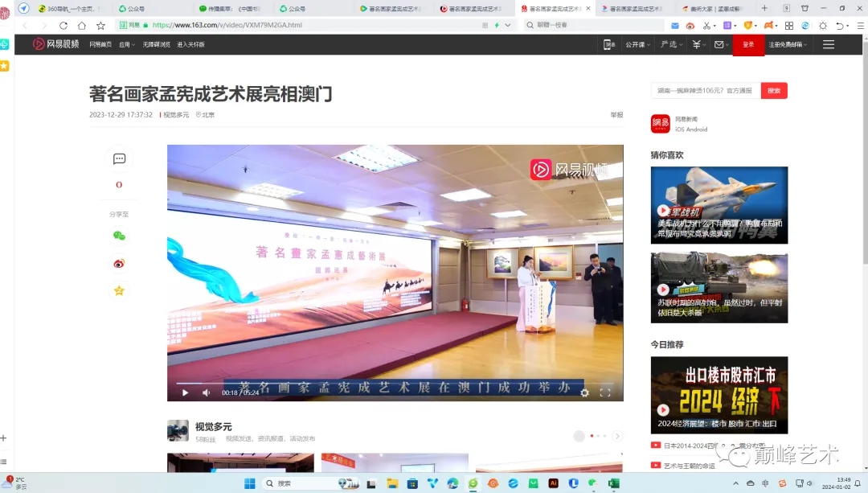Mute the video with the volume icon

(206, 393)
